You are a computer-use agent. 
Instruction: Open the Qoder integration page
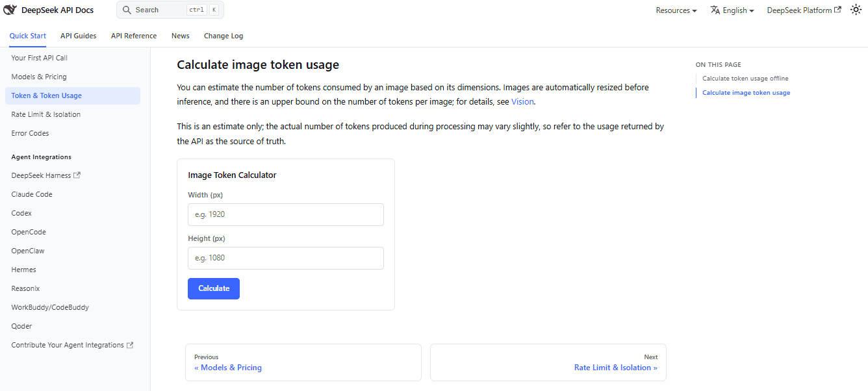tap(73, 326)
